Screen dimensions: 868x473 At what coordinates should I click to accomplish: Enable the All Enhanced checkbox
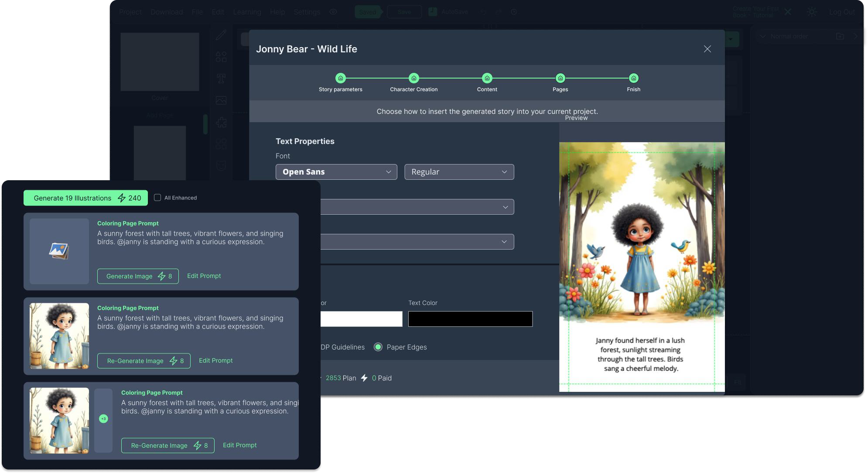pos(157,198)
